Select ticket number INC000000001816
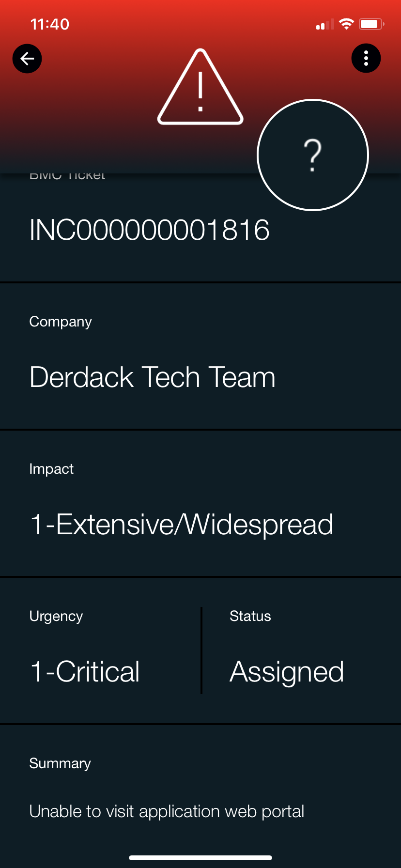 [150, 230]
